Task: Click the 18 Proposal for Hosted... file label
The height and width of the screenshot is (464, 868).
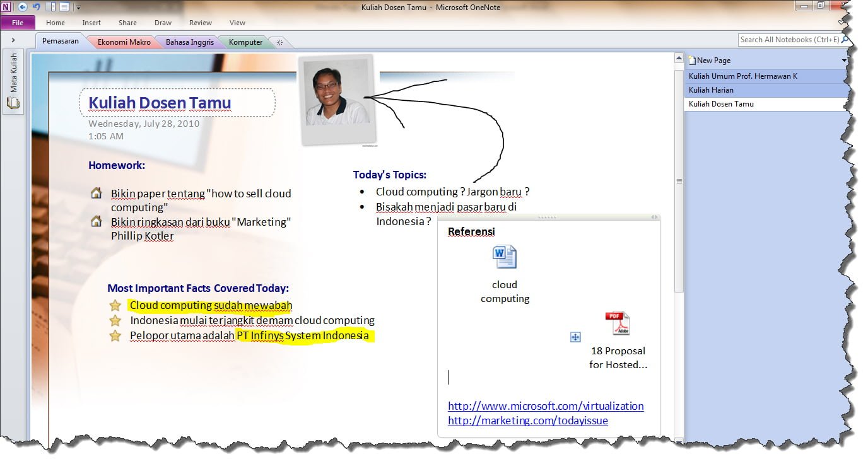Action: pos(618,357)
